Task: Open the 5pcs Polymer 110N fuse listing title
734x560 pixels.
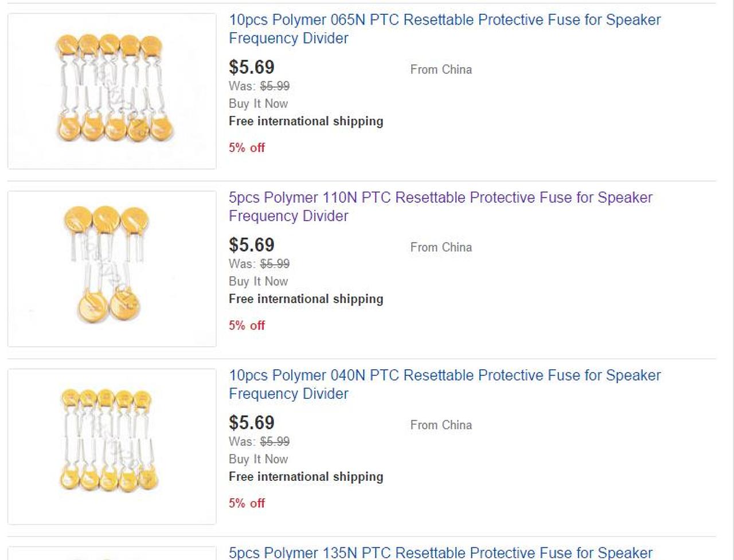Action: 440,198
